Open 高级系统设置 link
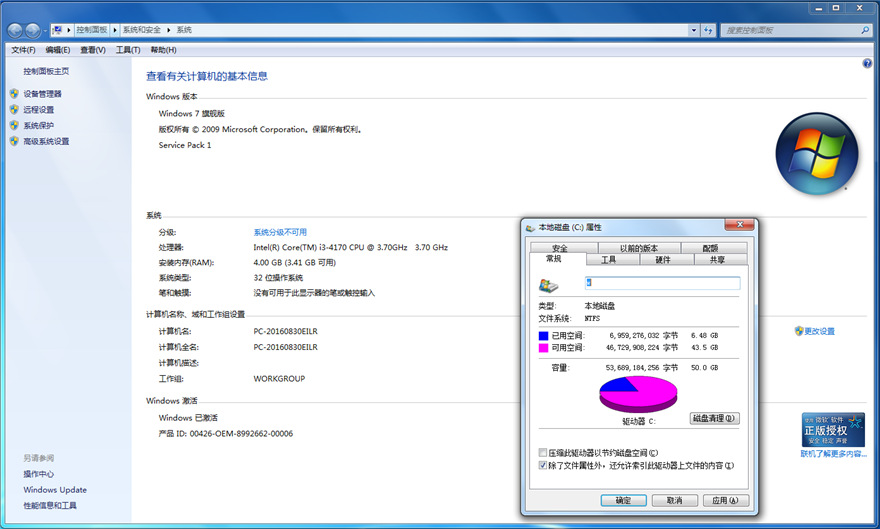 (46, 141)
